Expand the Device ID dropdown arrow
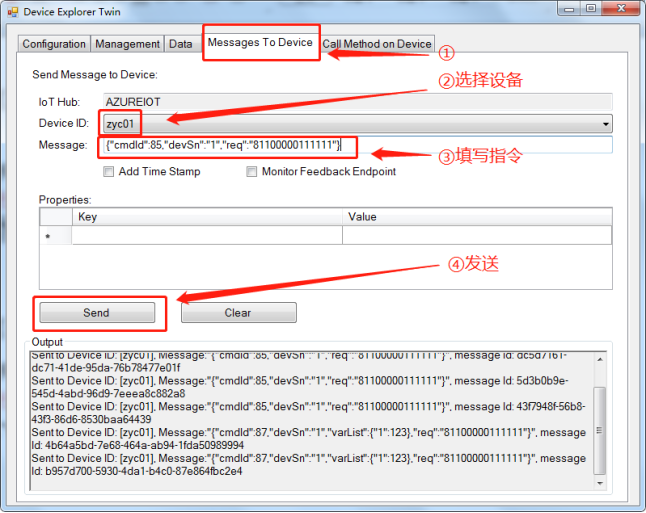646x513 pixels. [x=604, y=124]
